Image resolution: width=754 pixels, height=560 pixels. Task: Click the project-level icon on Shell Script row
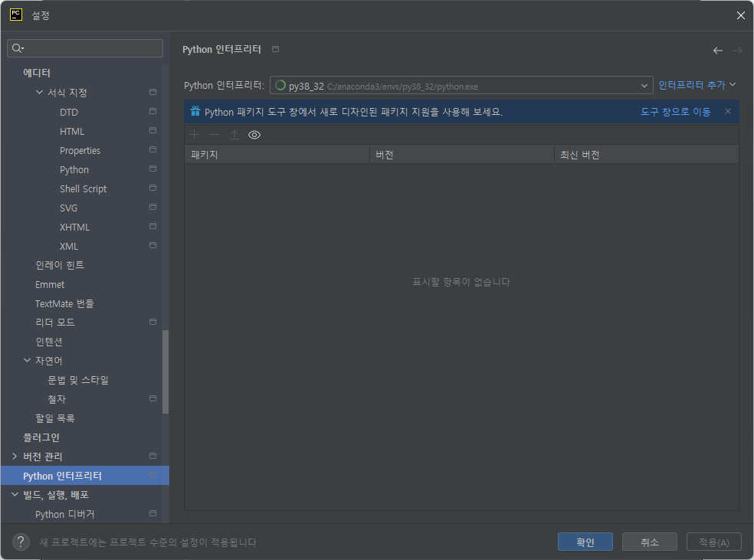153,188
